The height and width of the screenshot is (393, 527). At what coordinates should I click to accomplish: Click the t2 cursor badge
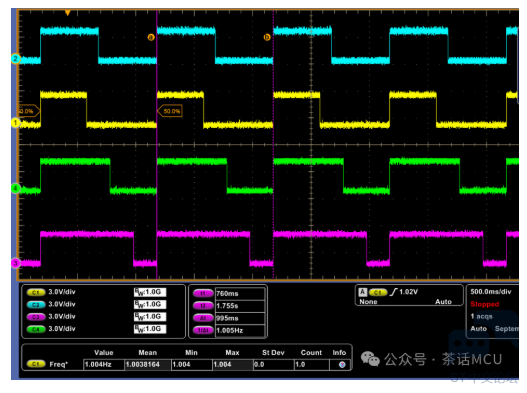click(x=203, y=306)
